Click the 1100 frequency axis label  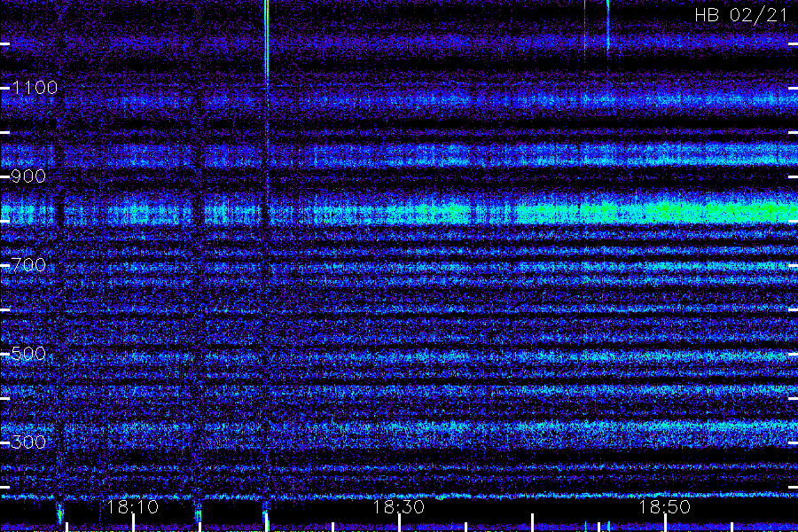[x=35, y=88]
